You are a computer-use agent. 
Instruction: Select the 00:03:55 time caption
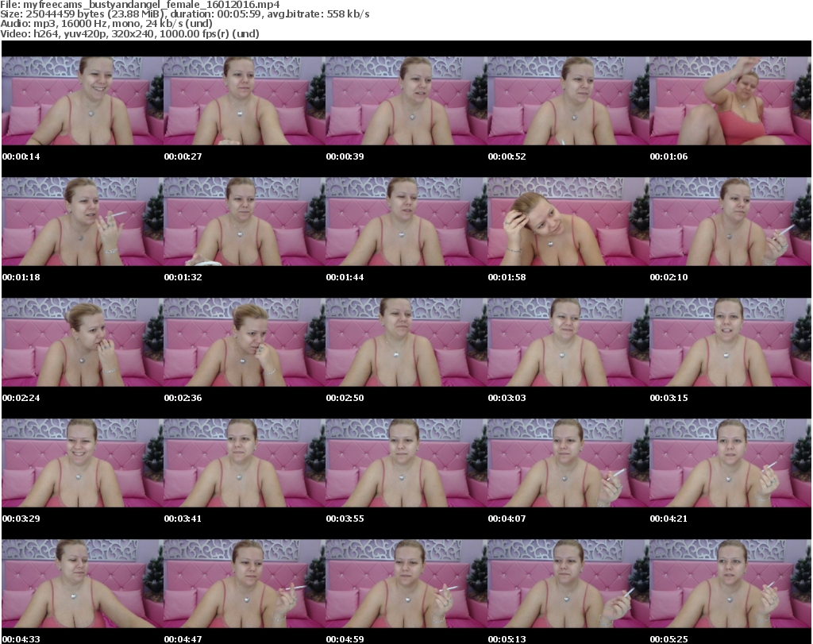[345, 519]
